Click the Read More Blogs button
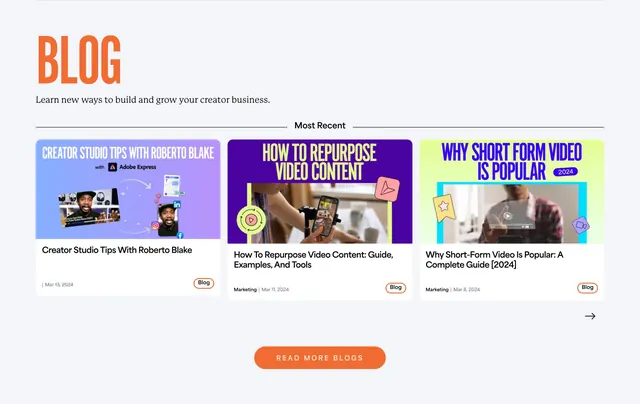 pos(320,358)
